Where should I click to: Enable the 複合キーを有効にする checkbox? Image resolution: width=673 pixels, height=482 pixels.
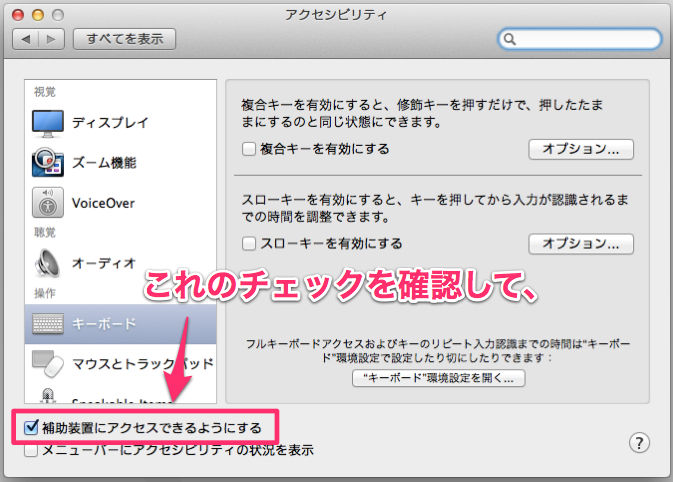pos(249,149)
